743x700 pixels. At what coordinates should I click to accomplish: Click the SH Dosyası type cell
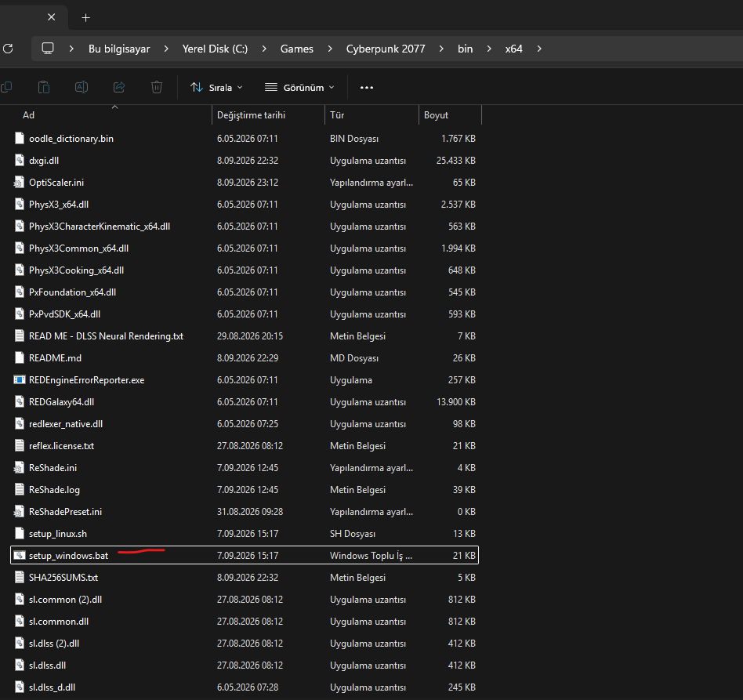click(353, 534)
